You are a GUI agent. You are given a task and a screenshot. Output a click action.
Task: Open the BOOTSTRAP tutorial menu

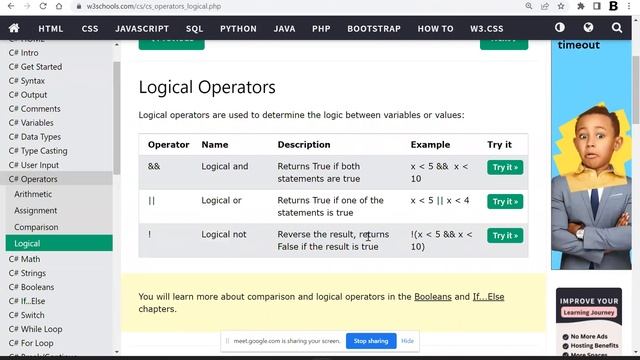(x=374, y=29)
